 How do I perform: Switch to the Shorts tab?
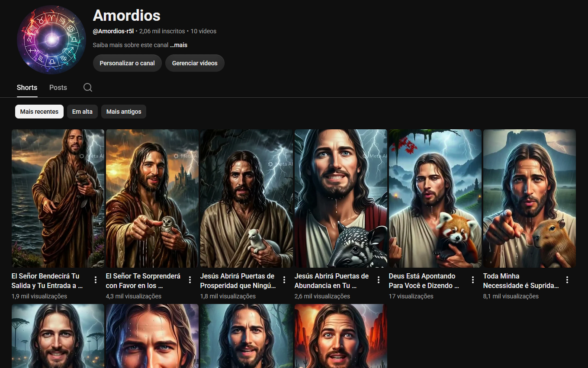(x=27, y=87)
